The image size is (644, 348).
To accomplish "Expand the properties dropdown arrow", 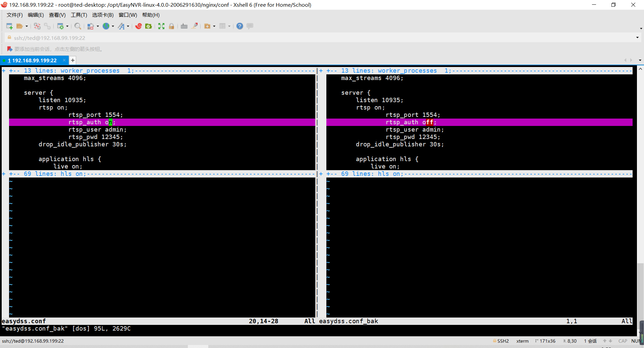I will click(x=67, y=26).
